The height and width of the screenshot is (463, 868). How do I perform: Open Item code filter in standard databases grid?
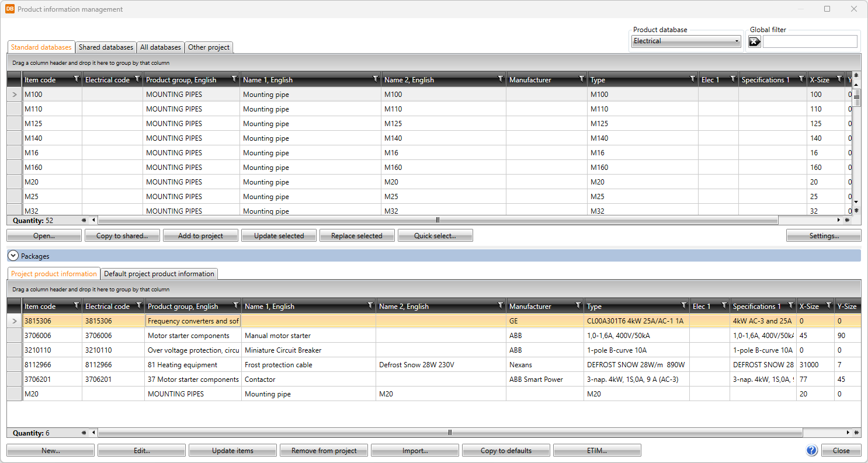coord(76,79)
